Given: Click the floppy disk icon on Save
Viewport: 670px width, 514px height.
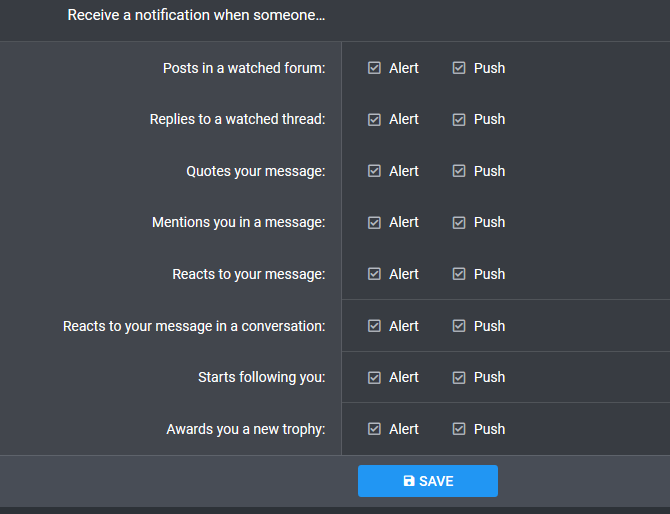Looking at the screenshot, I should [x=409, y=481].
